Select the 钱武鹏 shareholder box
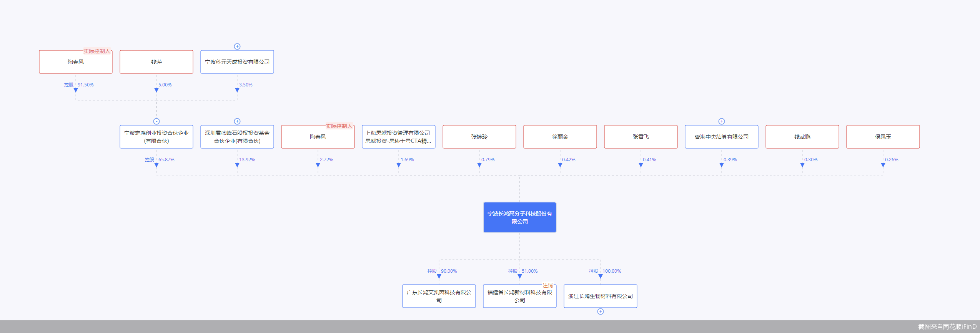The width and height of the screenshot is (980, 333). [802, 137]
